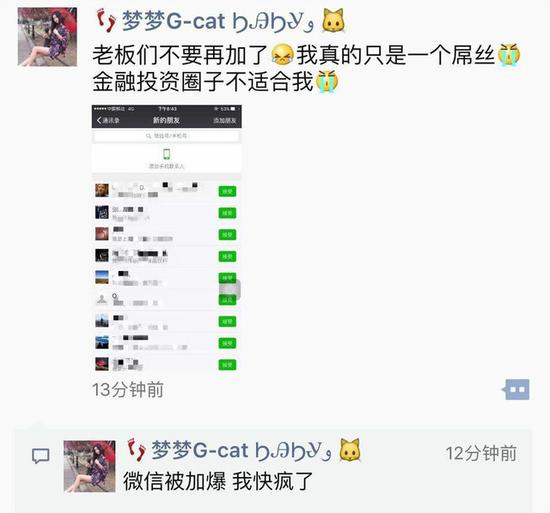Accept the first friend request with green button
This screenshot has height=513, width=550.
tap(227, 191)
